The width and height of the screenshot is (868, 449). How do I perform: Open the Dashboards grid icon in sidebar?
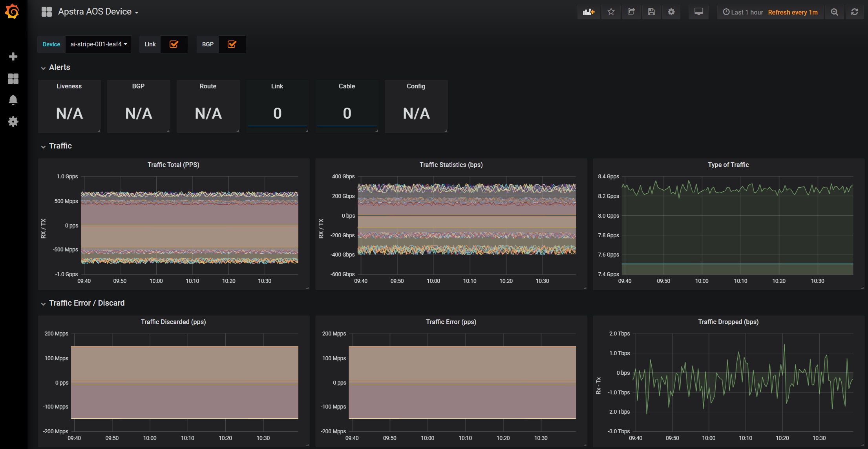click(13, 79)
